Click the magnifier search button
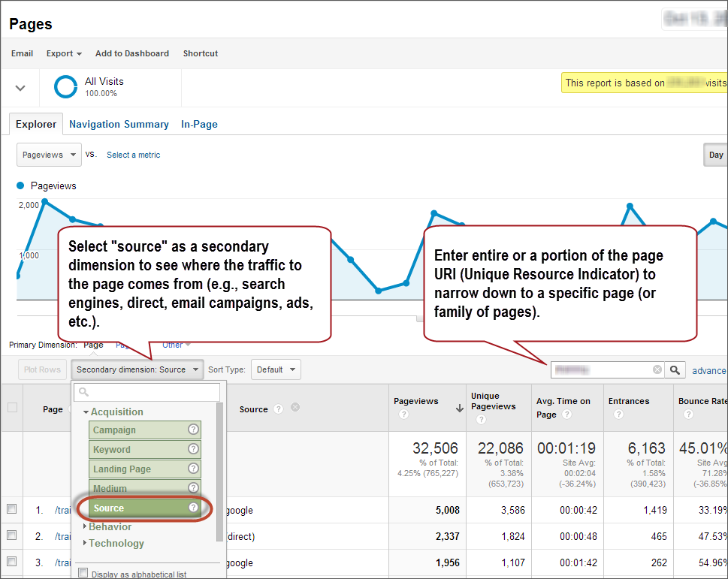The width and height of the screenshot is (728, 579). point(675,369)
